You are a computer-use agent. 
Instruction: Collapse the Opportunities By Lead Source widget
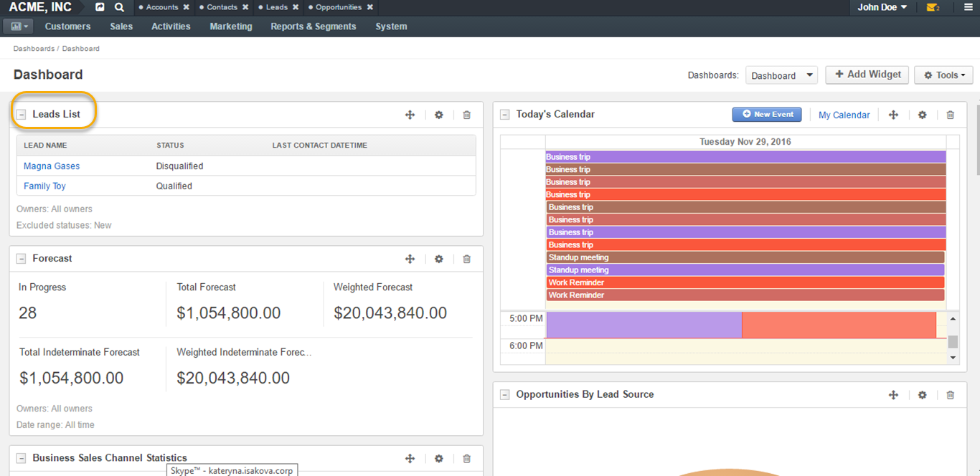point(505,395)
